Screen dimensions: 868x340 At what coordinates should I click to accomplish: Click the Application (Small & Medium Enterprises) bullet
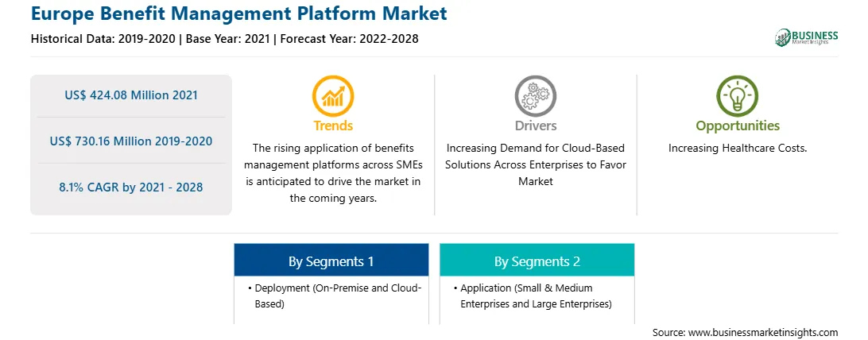(x=535, y=296)
